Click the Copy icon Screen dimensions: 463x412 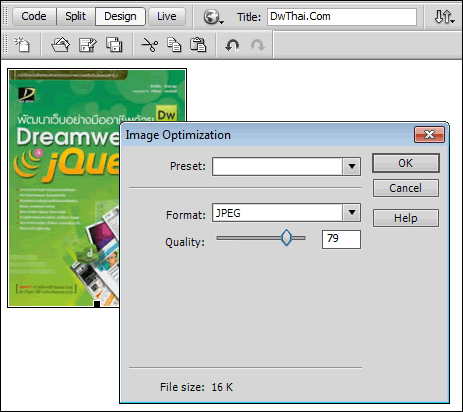(174, 45)
